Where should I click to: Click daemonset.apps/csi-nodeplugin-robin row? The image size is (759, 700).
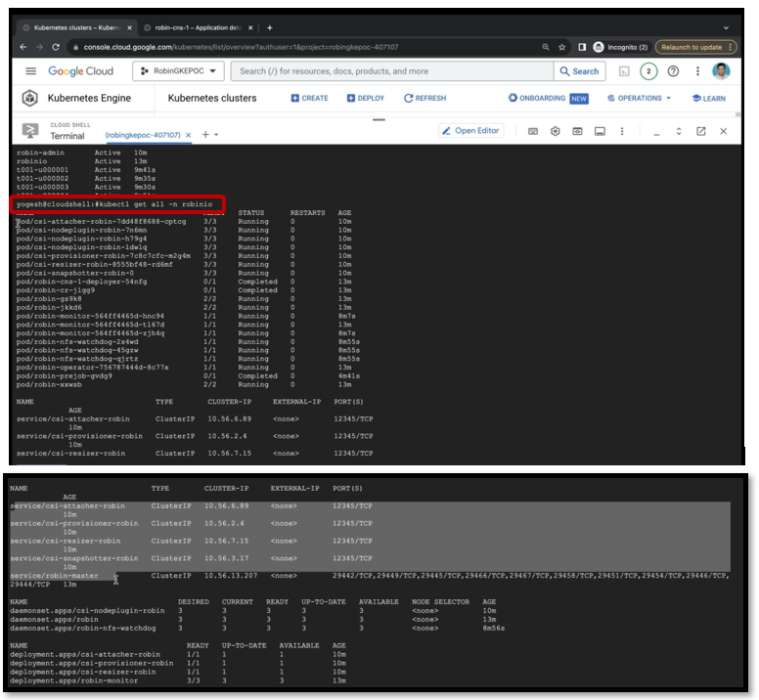[253, 610]
